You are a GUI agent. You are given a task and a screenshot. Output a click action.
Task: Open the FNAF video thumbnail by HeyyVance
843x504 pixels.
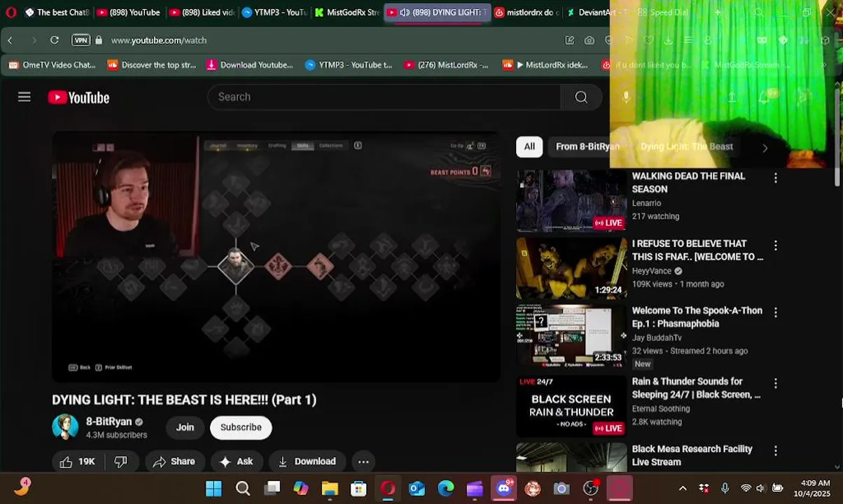[x=571, y=269]
